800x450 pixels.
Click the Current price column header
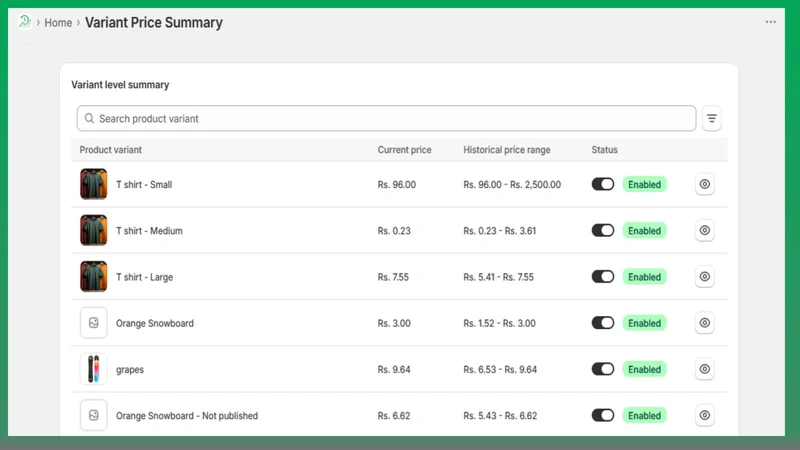click(405, 149)
